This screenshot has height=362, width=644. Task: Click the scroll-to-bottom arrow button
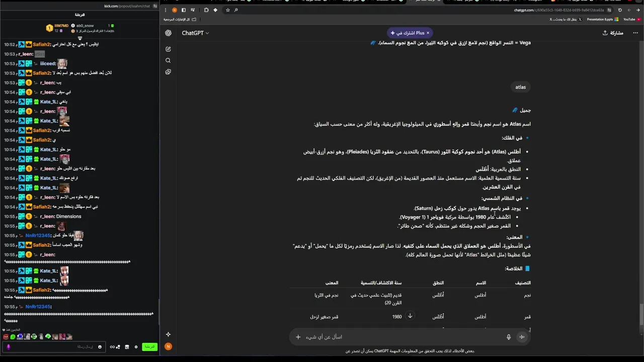point(410,316)
